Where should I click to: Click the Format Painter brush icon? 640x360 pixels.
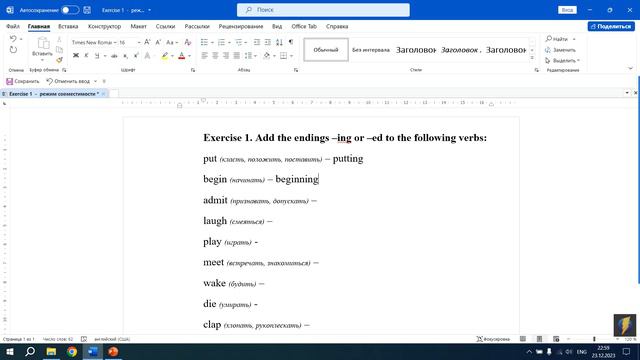(60, 60)
